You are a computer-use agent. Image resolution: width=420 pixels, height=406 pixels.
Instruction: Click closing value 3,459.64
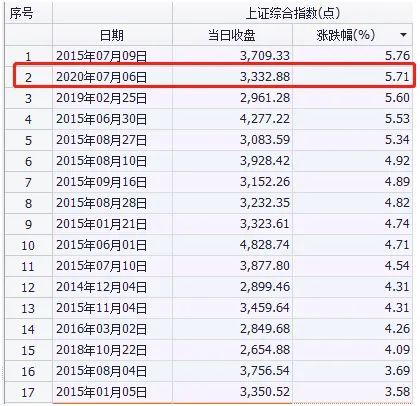[265, 308]
